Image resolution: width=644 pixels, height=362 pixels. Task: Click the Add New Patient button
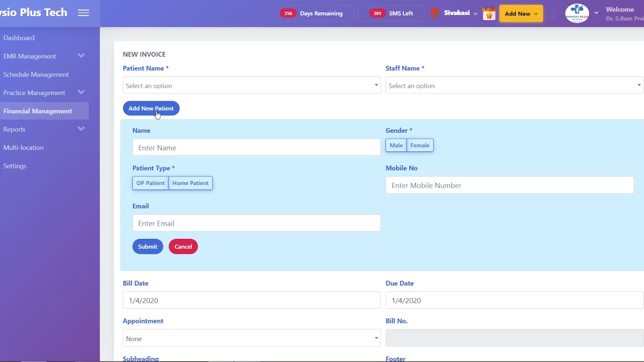click(151, 109)
